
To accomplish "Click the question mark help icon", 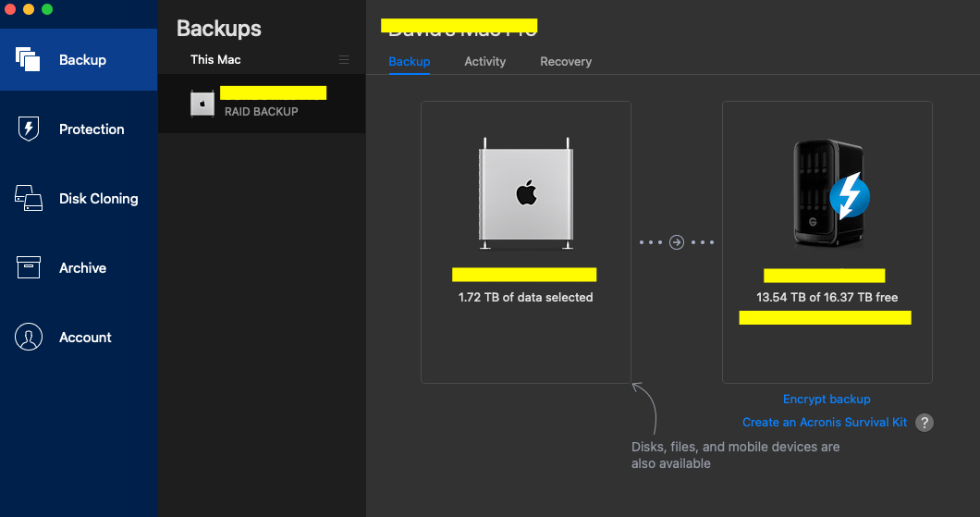I will pyautogui.click(x=925, y=423).
